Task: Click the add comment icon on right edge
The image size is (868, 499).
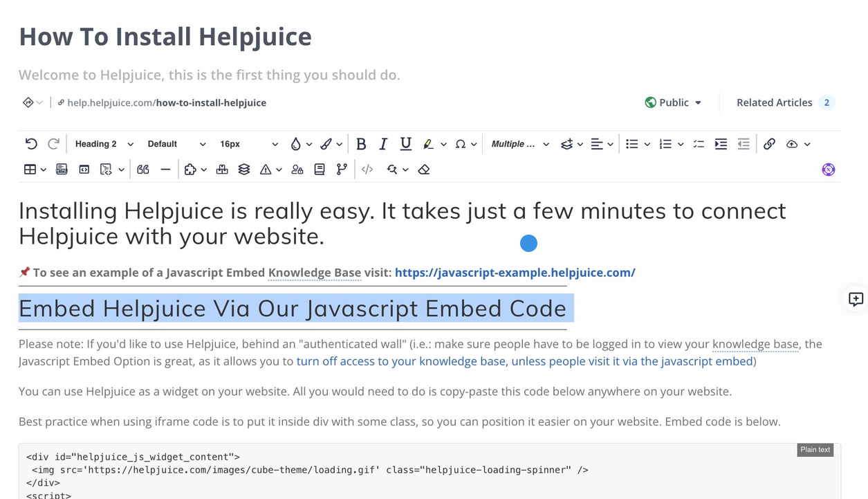Action: pyautogui.click(x=856, y=299)
